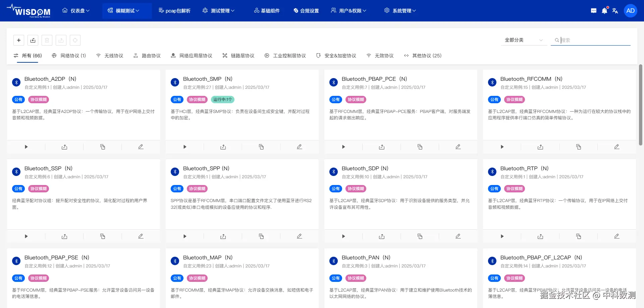
Task: Click the add new protocol plus button
Action: [19, 40]
